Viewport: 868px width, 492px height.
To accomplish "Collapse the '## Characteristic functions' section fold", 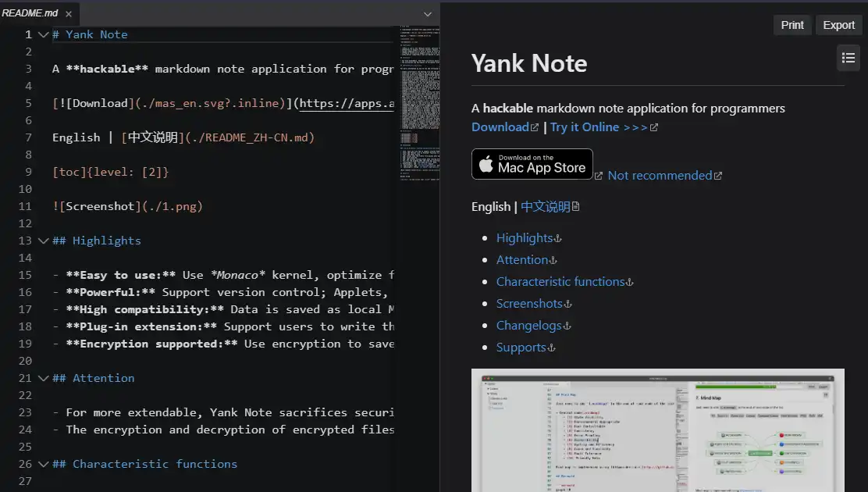I will point(43,464).
